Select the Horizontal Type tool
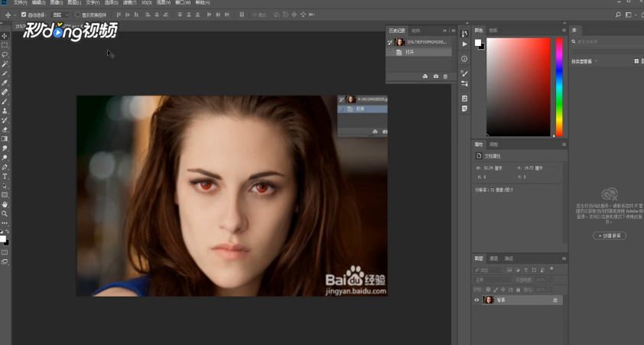 click(x=5, y=176)
